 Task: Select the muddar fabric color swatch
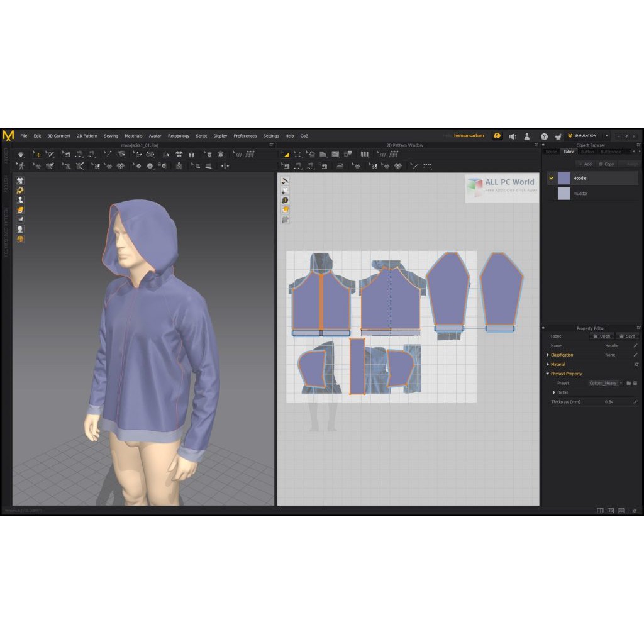tap(563, 194)
